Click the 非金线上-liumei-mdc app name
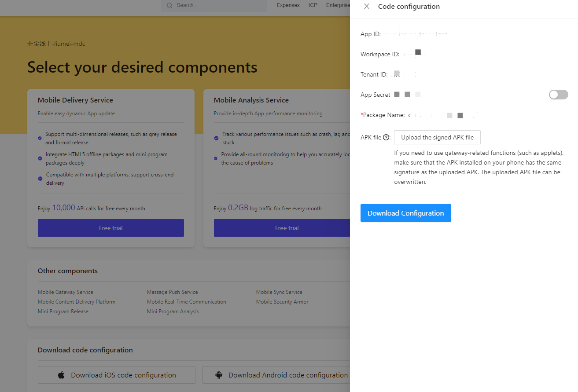Image resolution: width=578 pixels, height=392 pixels. (x=56, y=44)
